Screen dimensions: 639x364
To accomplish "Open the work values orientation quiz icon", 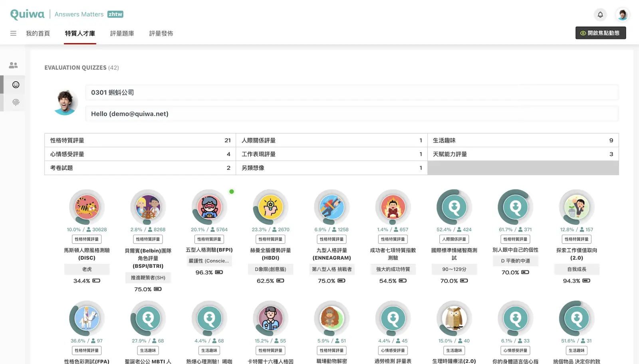I will point(577,207).
